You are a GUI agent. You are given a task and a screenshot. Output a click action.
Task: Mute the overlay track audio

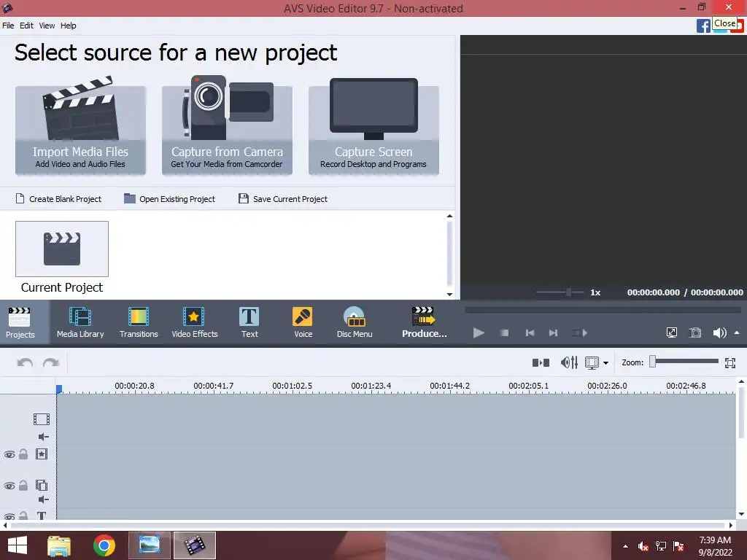[43, 499]
